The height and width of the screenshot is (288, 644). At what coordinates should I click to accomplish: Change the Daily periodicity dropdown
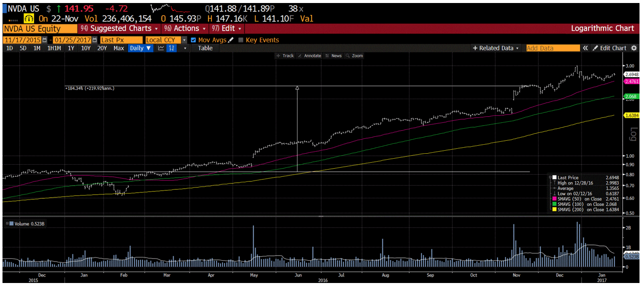coord(140,48)
